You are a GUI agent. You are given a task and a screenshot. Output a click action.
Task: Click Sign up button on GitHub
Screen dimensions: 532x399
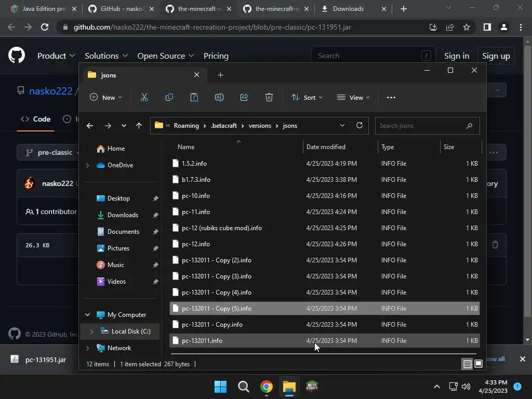496,56
